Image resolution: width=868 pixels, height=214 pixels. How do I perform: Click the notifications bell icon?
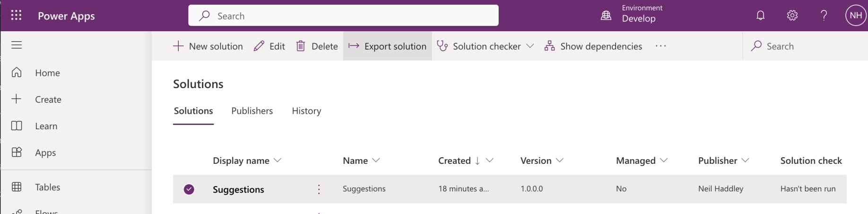click(x=760, y=16)
